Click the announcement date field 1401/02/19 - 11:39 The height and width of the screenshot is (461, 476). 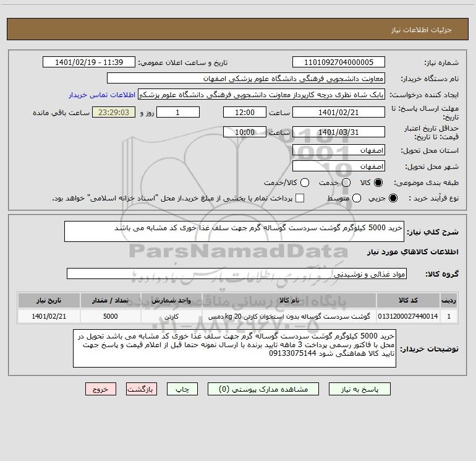(89, 62)
